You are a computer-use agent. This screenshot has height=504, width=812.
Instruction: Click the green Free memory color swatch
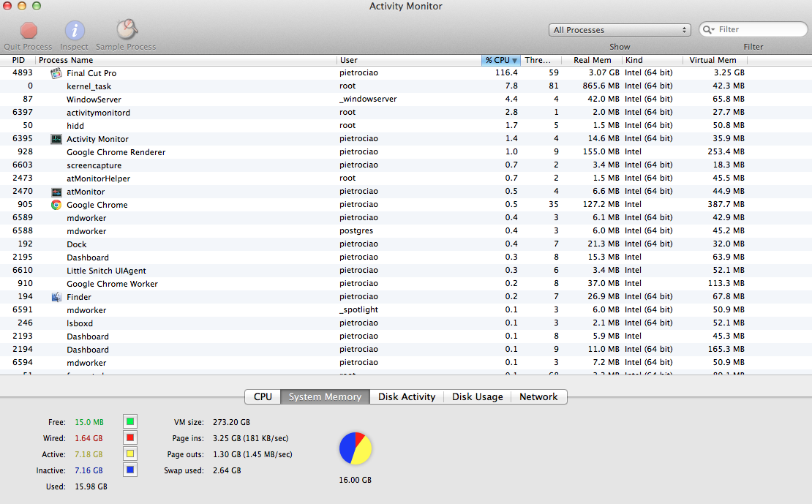click(130, 421)
